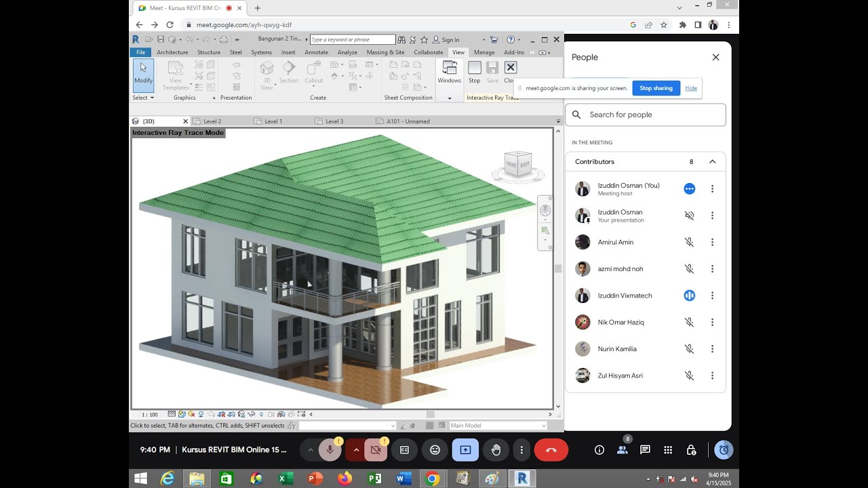Image resolution: width=868 pixels, height=488 pixels.
Task: Toggle raise hand in Meet
Action: click(x=496, y=449)
